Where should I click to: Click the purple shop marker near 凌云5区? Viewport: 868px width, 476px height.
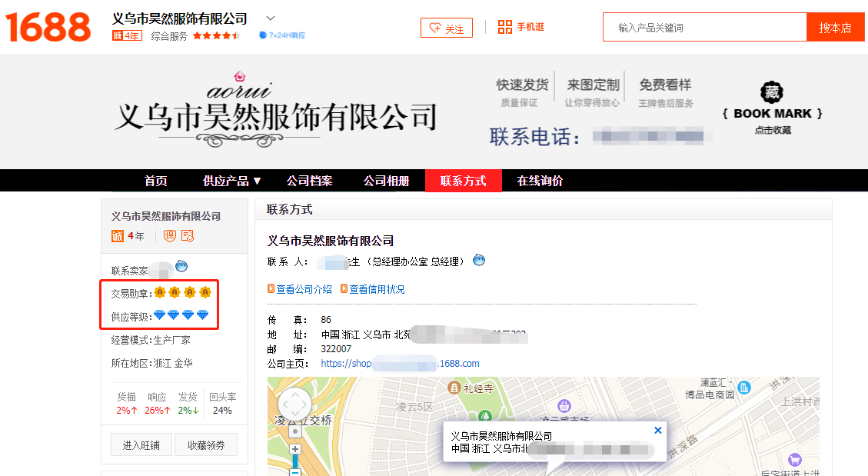[x=564, y=406]
